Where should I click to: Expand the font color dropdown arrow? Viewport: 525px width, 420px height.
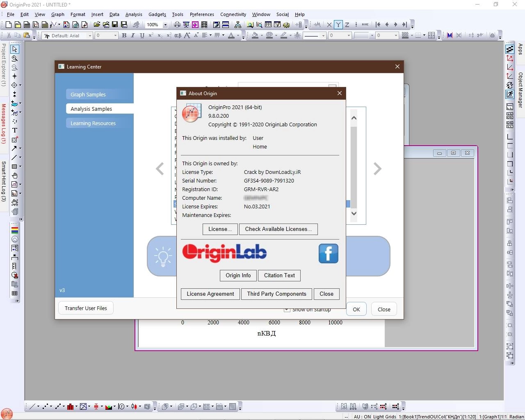click(x=238, y=36)
